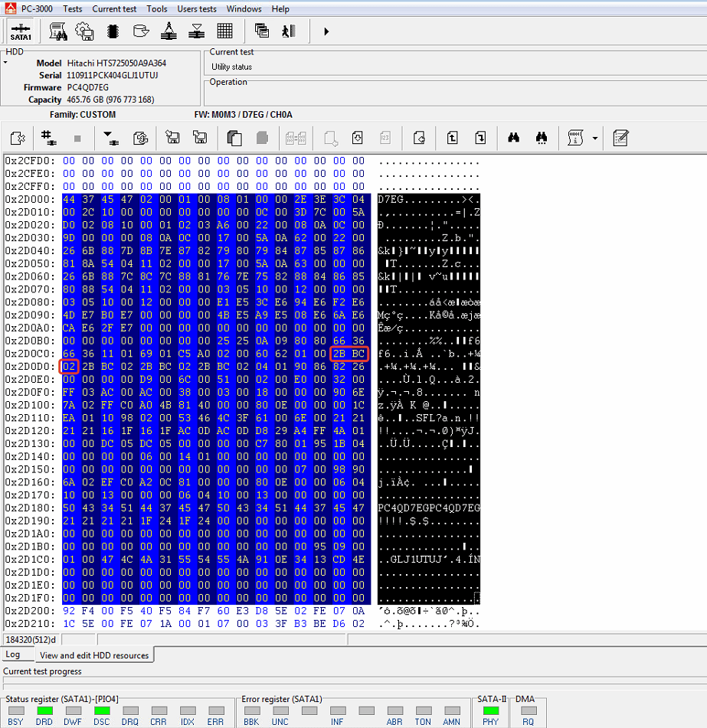
Task: Click the hash-sign go to sector icon
Action: click(x=48, y=138)
